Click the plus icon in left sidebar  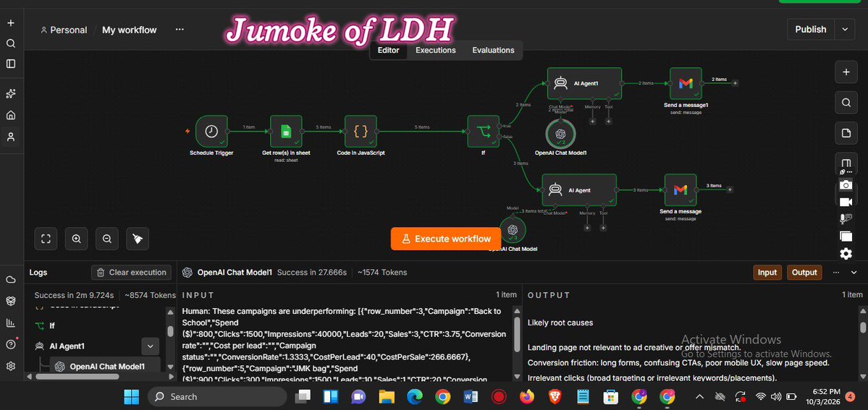point(11,23)
